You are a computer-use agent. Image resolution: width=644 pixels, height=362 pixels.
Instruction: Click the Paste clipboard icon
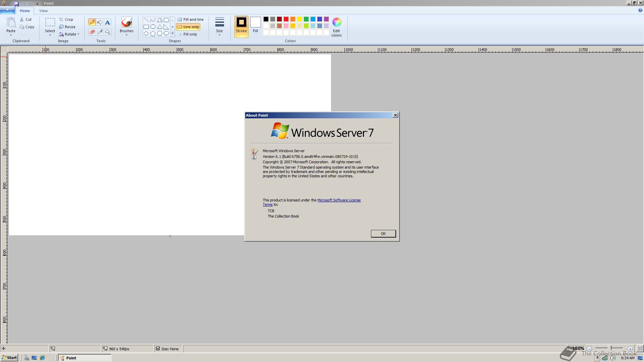(x=11, y=22)
